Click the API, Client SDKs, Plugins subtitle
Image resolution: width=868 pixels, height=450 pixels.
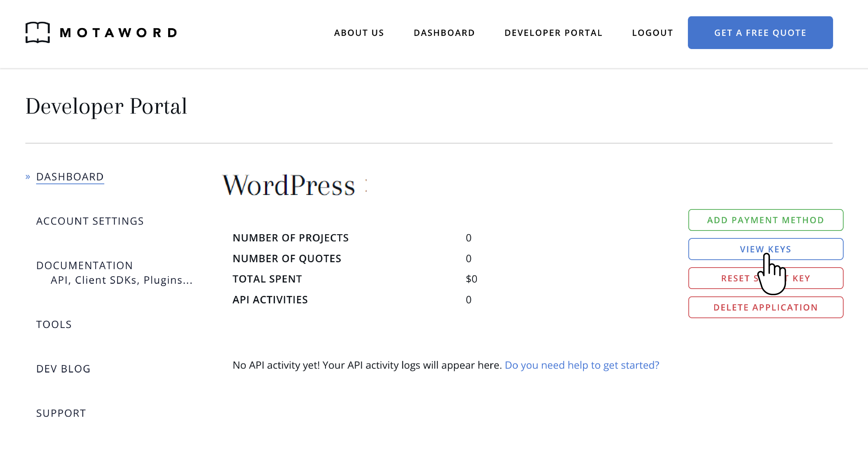[x=121, y=280]
